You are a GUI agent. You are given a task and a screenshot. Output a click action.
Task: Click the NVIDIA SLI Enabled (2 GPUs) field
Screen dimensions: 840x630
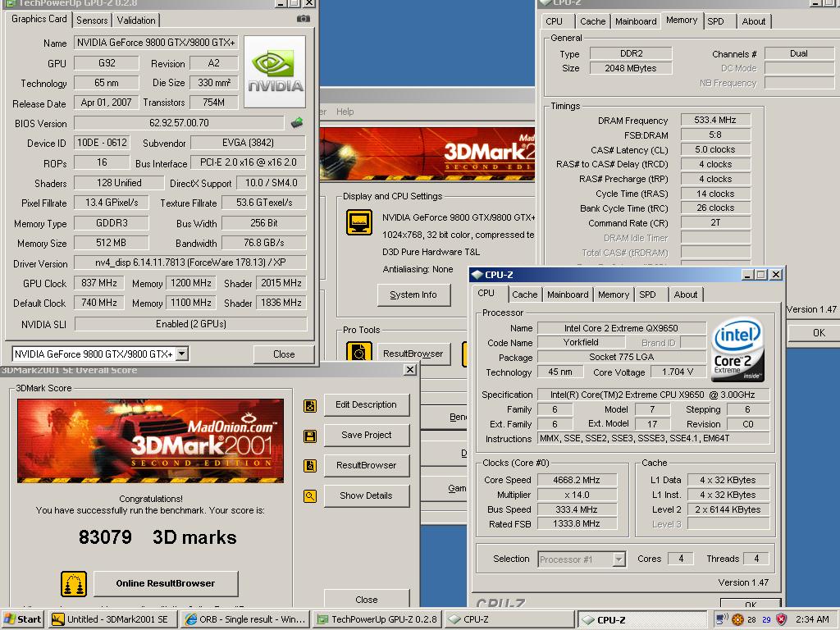pos(190,324)
